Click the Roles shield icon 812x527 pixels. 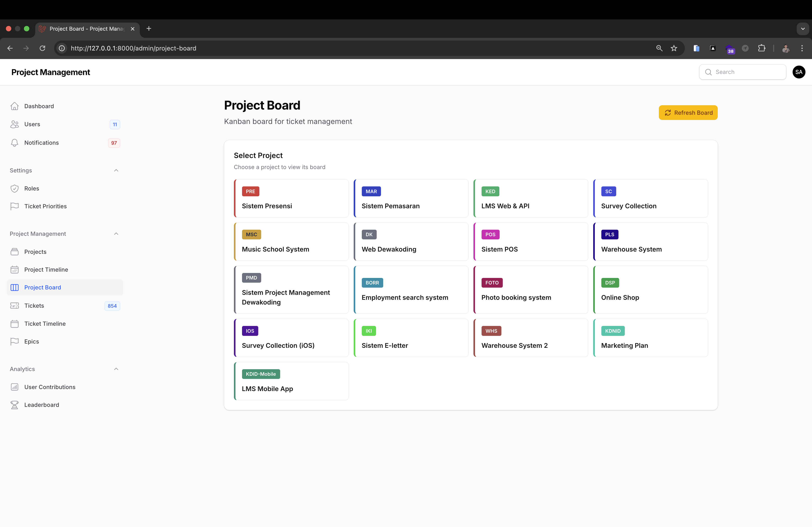pos(14,188)
